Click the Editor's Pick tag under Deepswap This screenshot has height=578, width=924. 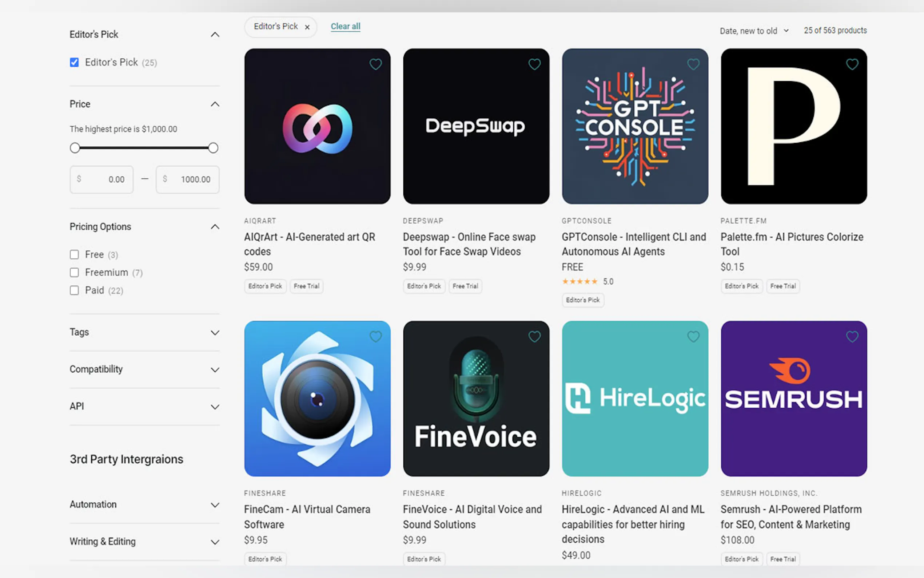tap(424, 286)
